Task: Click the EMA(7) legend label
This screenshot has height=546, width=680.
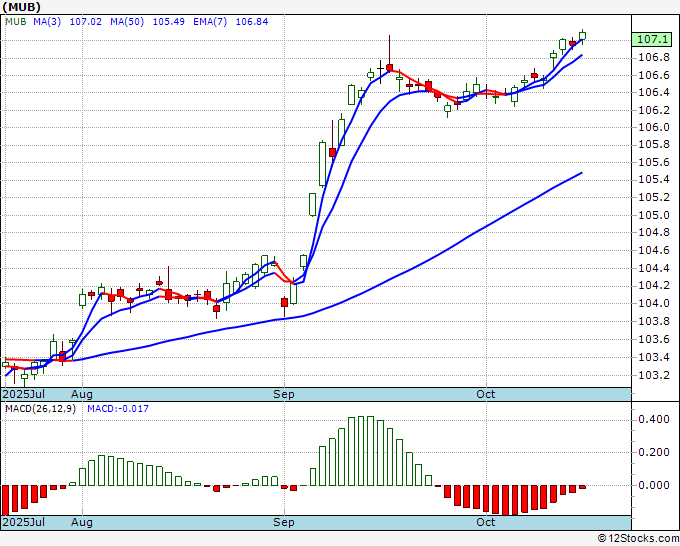Action: click(x=210, y=22)
